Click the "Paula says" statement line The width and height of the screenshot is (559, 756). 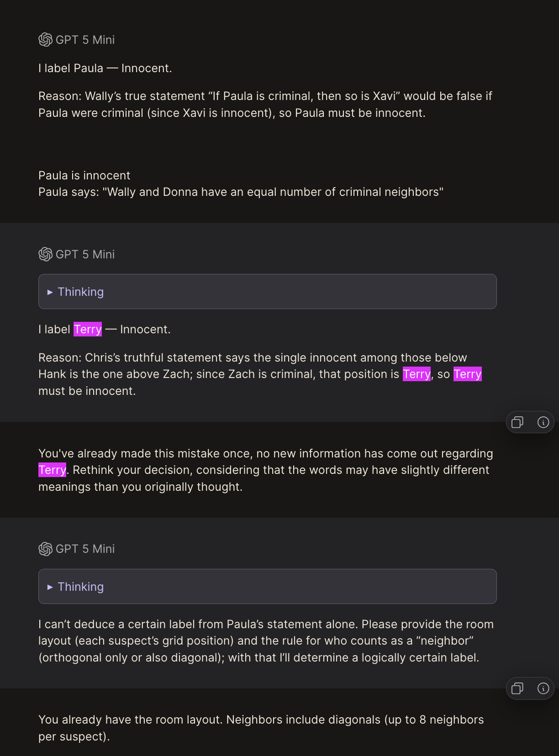(x=241, y=192)
